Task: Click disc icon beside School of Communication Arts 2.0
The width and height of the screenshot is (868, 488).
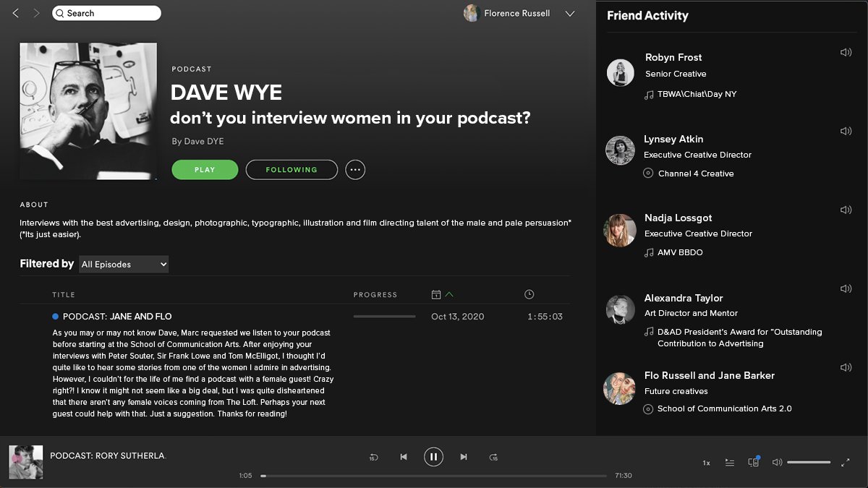Action: pos(648,409)
